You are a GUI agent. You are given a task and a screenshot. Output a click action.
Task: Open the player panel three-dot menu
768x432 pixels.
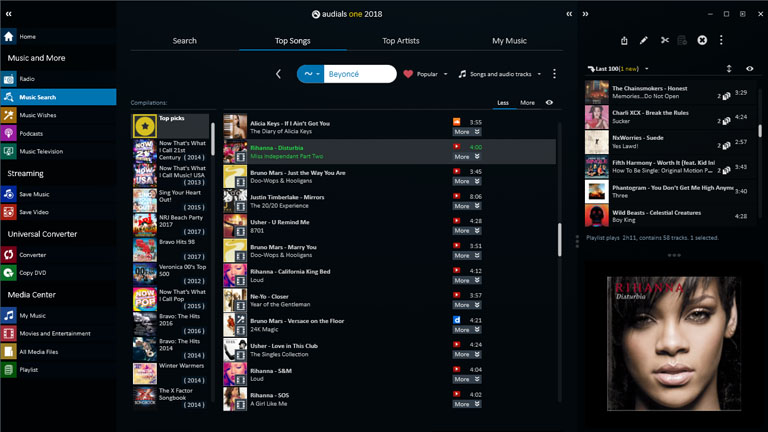[x=721, y=40]
